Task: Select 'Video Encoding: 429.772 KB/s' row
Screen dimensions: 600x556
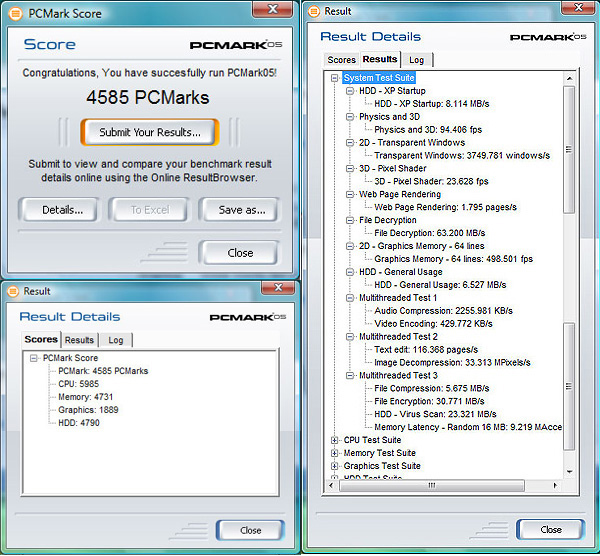Action: coord(433,324)
